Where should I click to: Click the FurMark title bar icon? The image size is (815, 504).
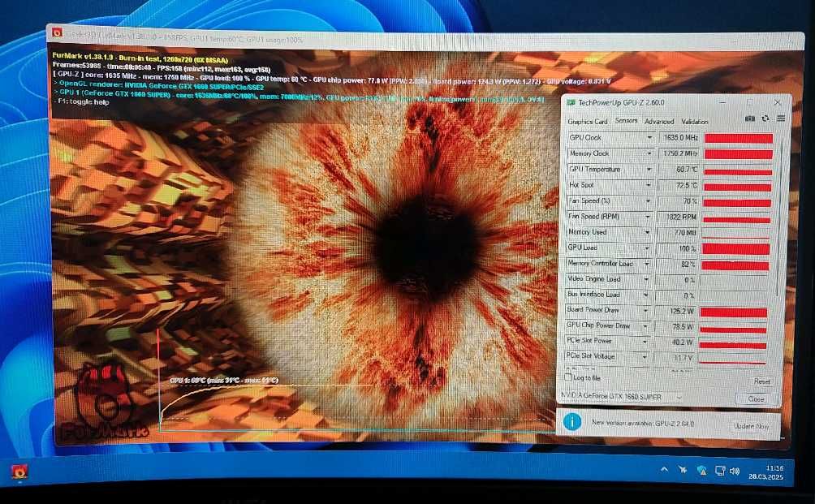click(57, 33)
